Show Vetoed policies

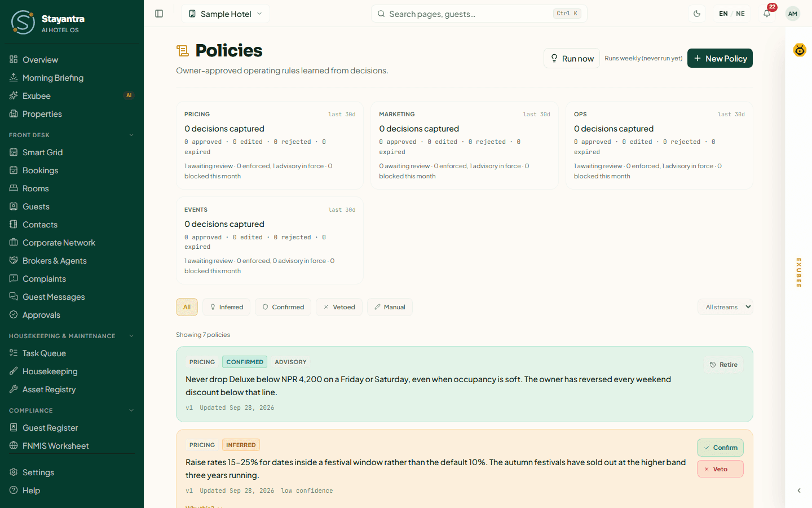click(x=339, y=307)
